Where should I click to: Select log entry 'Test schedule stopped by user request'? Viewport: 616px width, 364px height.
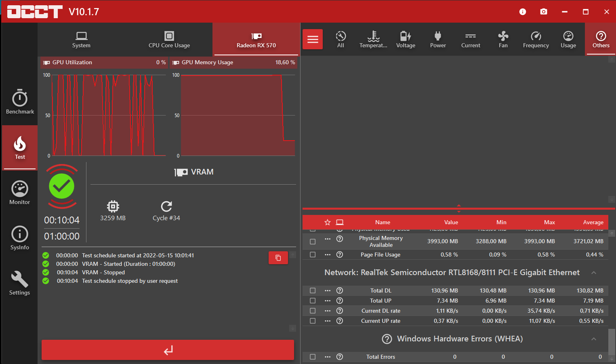coord(130,281)
